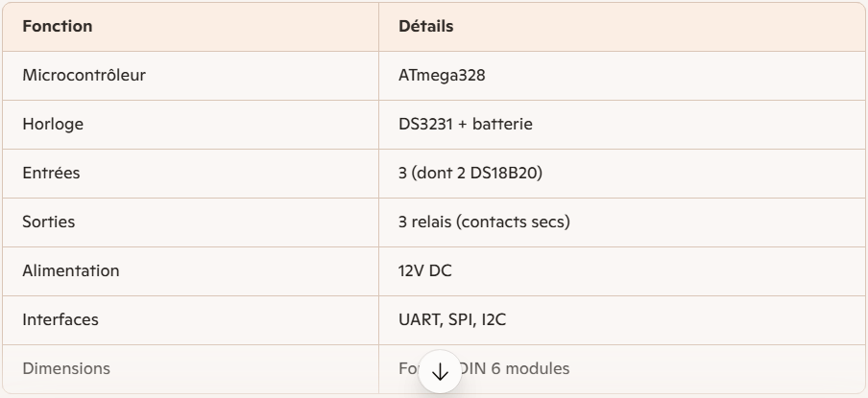Select the Alimentation row label
The height and width of the screenshot is (398, 868).
71,270
